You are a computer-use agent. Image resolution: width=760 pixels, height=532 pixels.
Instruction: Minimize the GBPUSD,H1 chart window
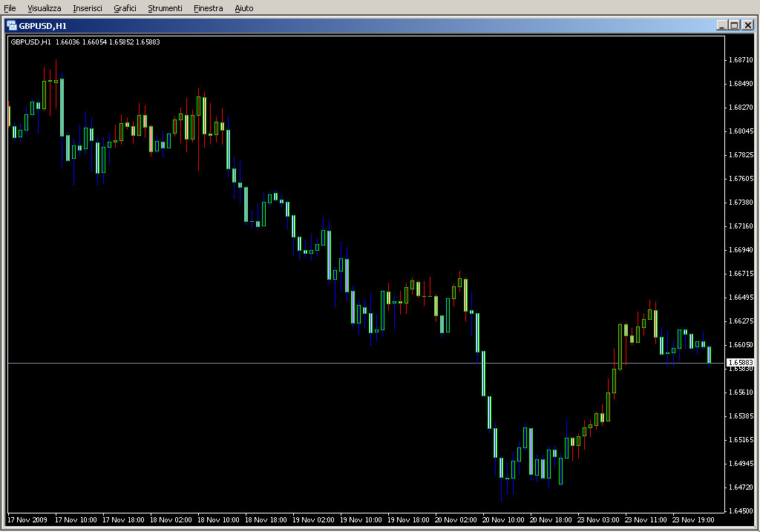click(x=721, y=25)
